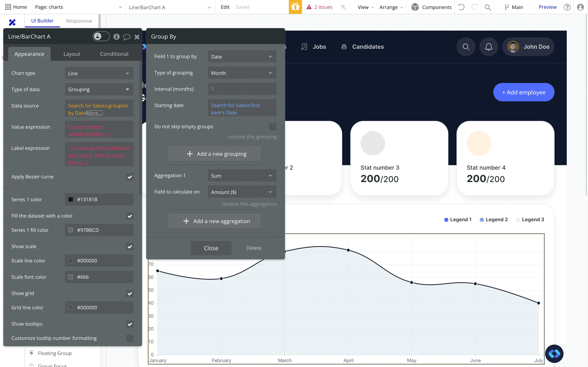This screenshot has height=367, width=588.
Task: Open the Chart type dropdown
Action: tap(99, 73)
